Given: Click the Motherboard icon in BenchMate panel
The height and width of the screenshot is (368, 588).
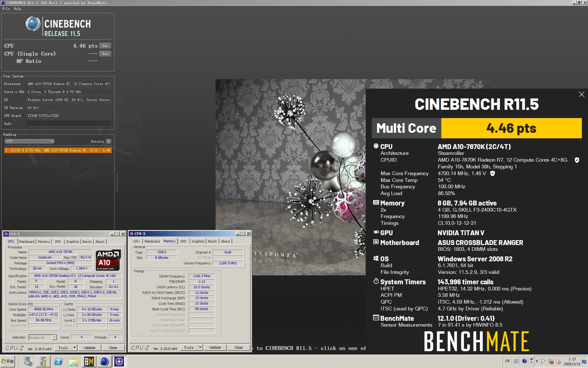Looking at the screenshot, I should point(376,242).
